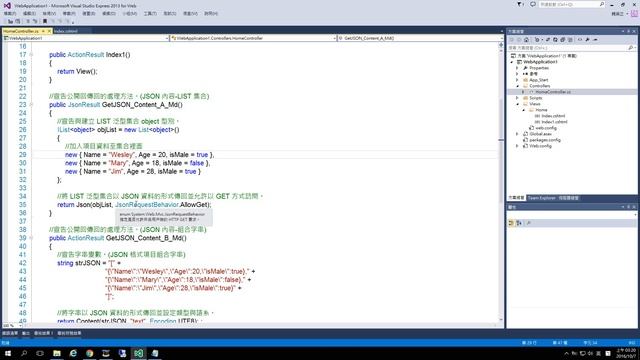Screen dimensions: 640x360
Task: Click the Property Pages icon in Properties panel
Action: click(x=529, y=223)
